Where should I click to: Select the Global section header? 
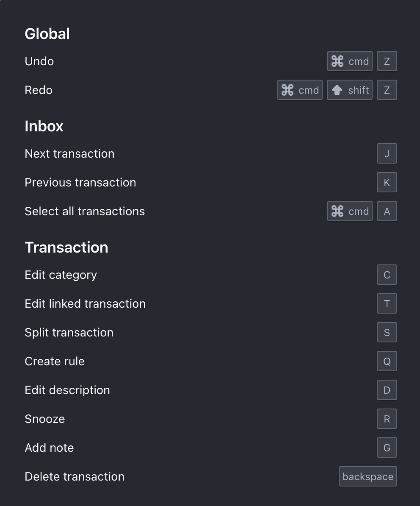[47, 33]
